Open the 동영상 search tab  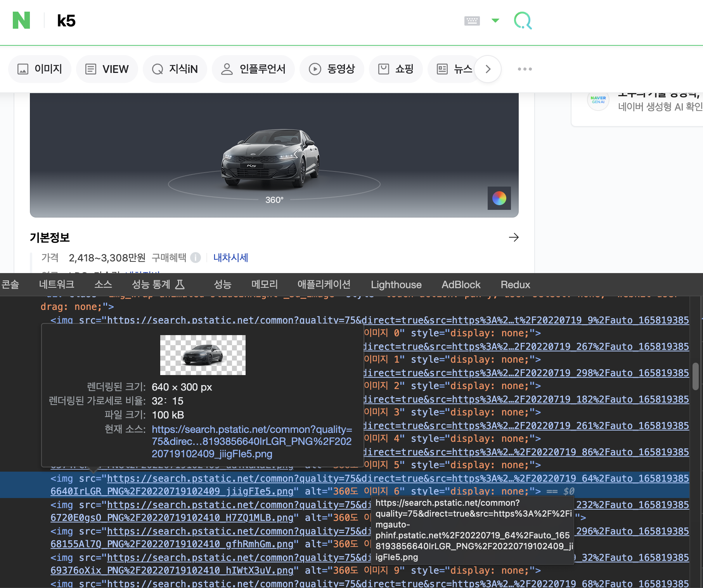click(332, 69)
